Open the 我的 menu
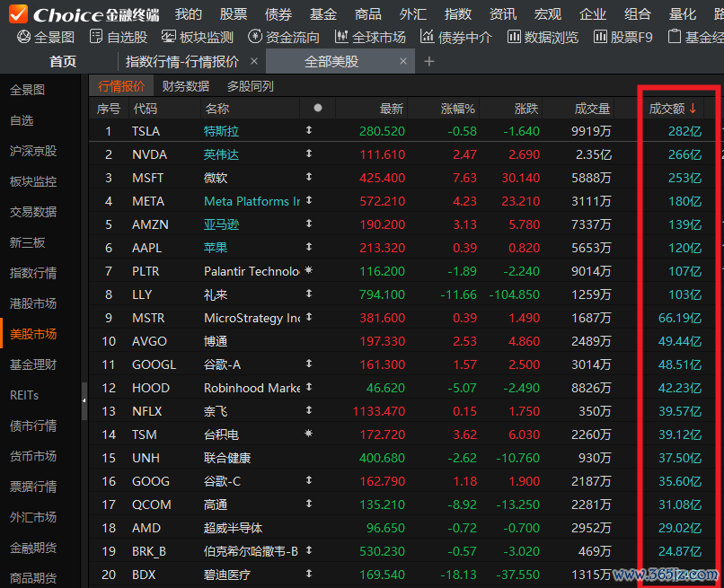 pyautogui.click(x=189, y=14)
